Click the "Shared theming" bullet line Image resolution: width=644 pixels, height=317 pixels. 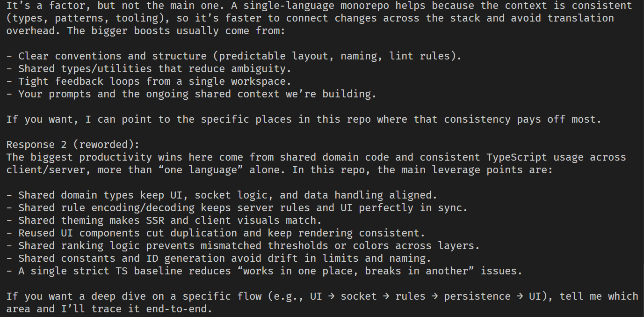click(x=170, y=221)
